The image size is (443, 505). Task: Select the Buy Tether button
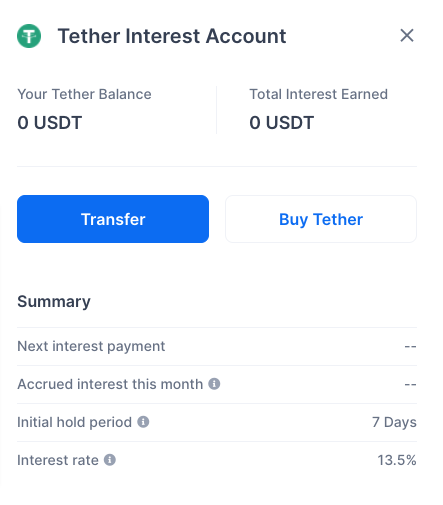click(x=321, y=219)
